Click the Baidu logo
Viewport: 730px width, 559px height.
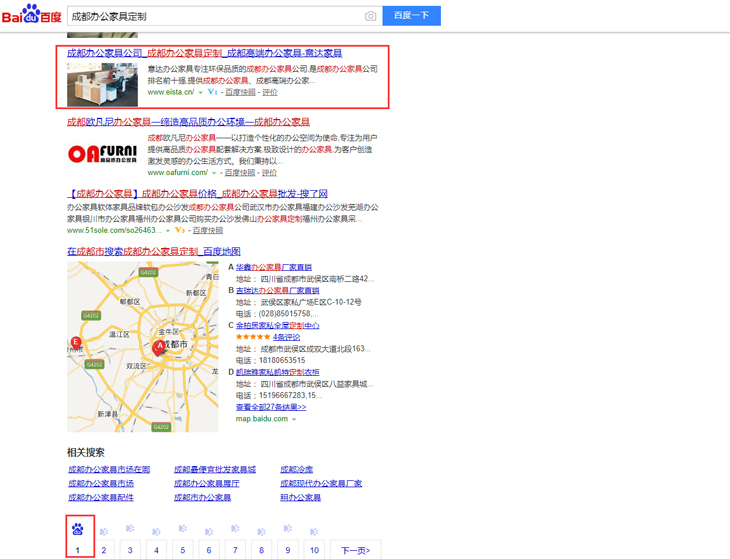tap(32, 15)
